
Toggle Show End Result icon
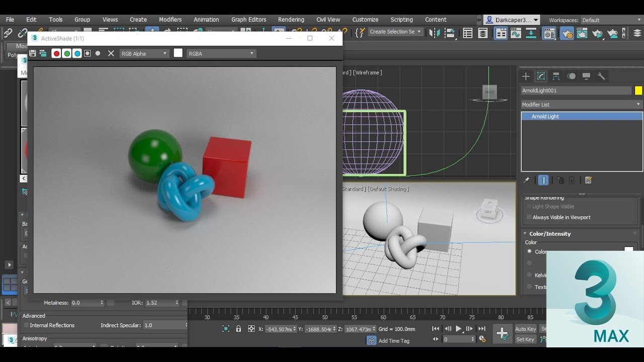[x=543, y=180]
